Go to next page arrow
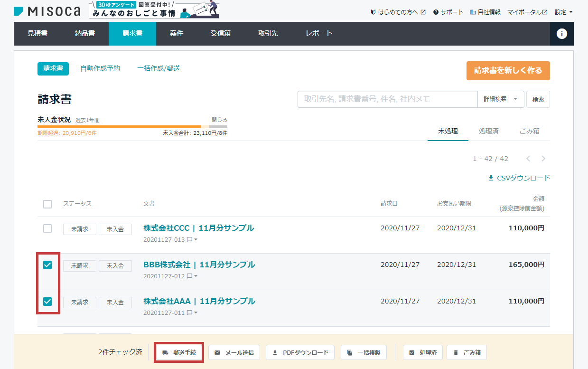The image size is (588, 369). 543,159
